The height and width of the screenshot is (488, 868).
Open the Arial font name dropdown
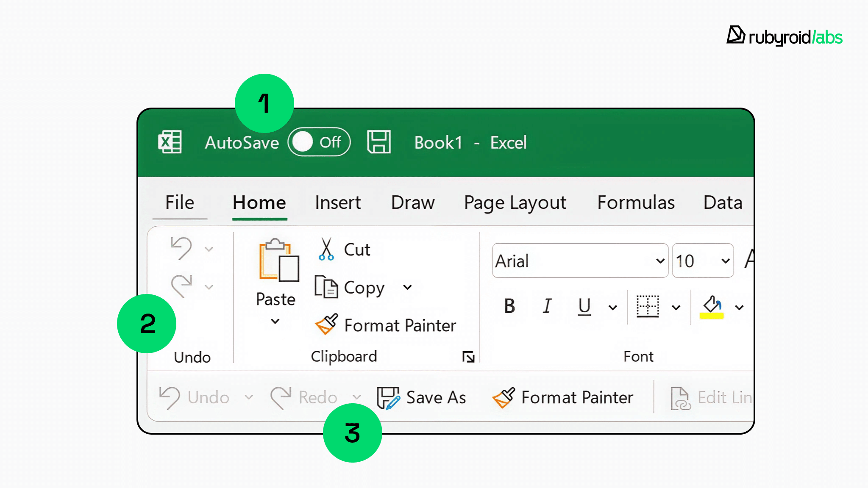point(659,261)
